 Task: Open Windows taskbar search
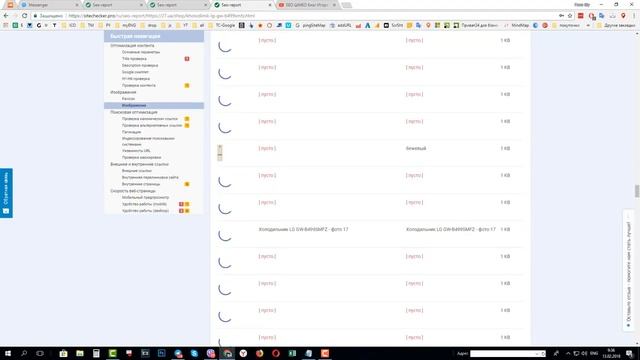coord(24,353)
